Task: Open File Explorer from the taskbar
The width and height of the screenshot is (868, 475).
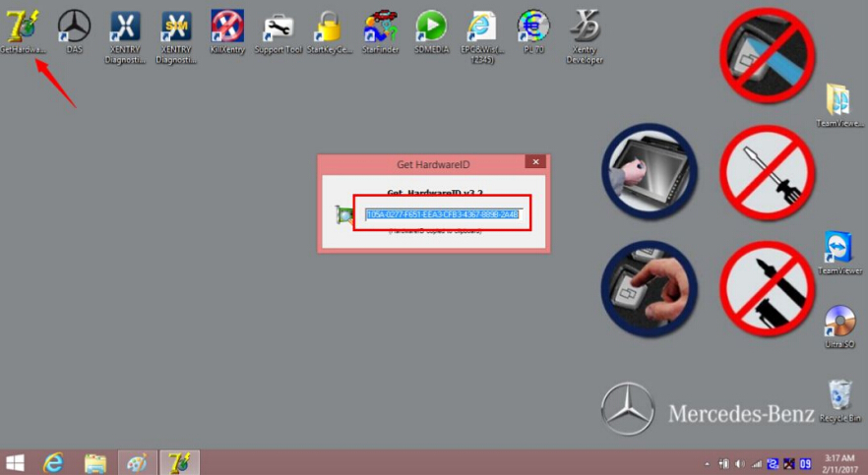Action: pos(95,462)
